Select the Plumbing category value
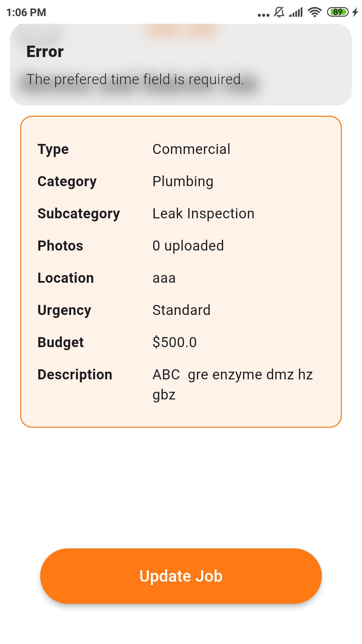Image resolution: width=362 pixels, height=644 pixels. pos(183,181)
